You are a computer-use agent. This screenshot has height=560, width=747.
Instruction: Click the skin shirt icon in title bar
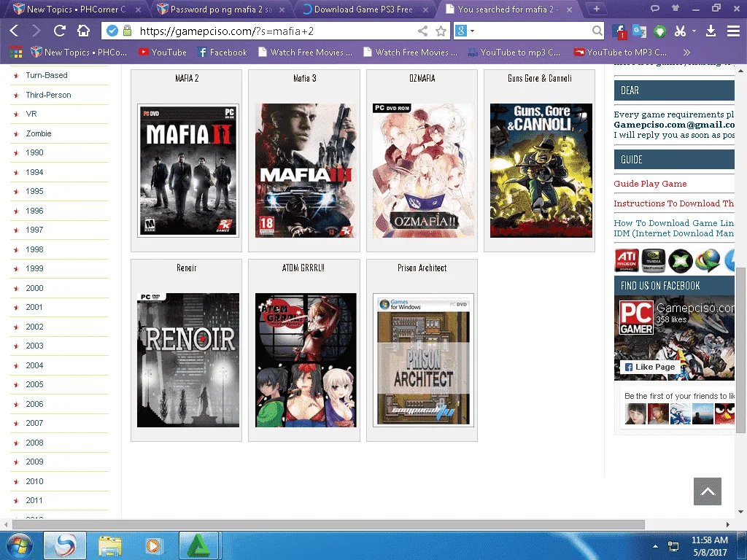coord(675,8)
